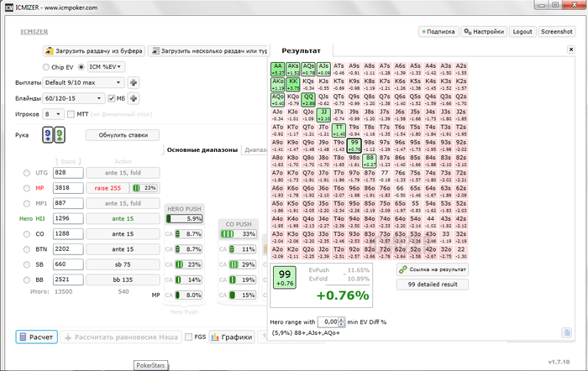
Task: Click the MP range bar 23%
Action: [x=144, y=188]
